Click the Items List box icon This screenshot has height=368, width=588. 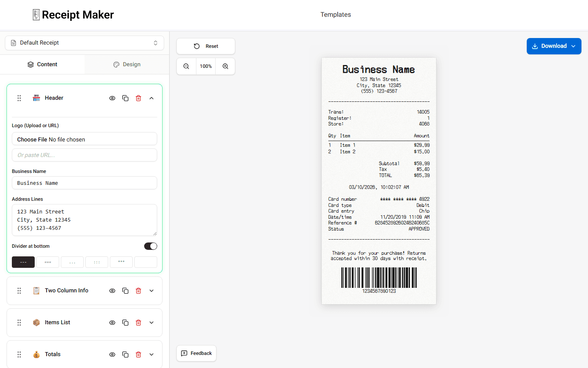(36, 322)
